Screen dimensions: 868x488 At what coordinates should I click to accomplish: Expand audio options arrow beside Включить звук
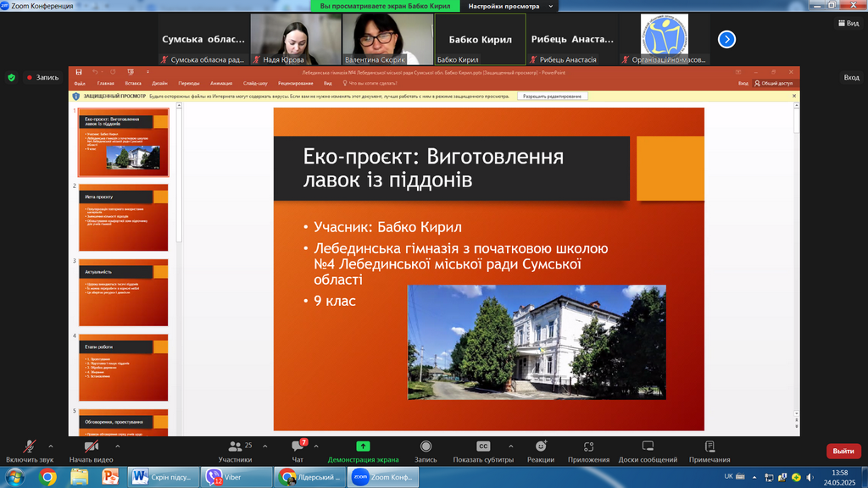click(51, 446)
